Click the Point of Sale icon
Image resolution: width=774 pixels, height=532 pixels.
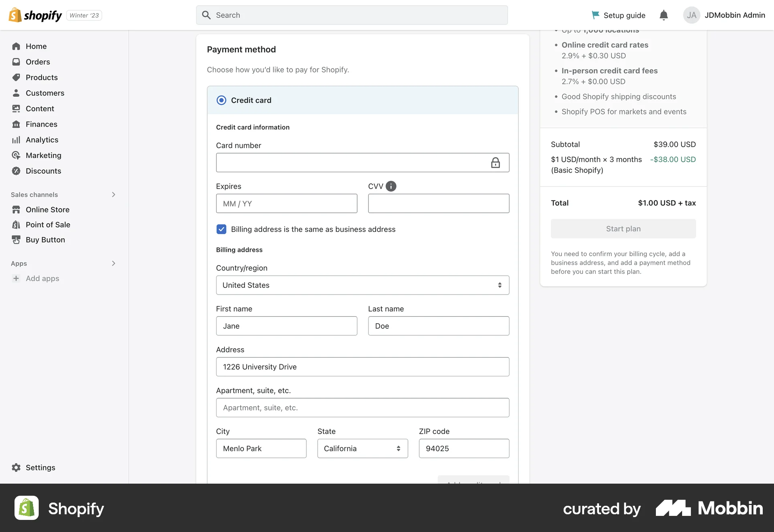point(16,224)
